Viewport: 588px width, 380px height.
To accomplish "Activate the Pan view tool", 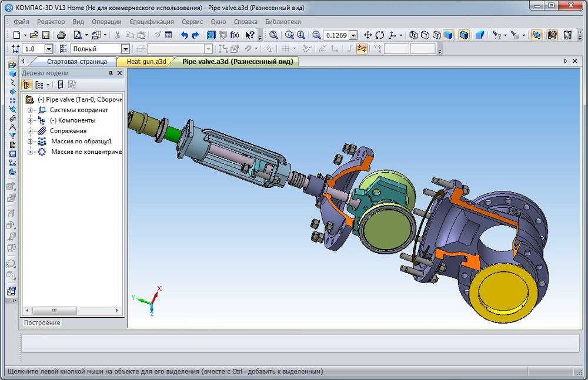I will point(368,35).
